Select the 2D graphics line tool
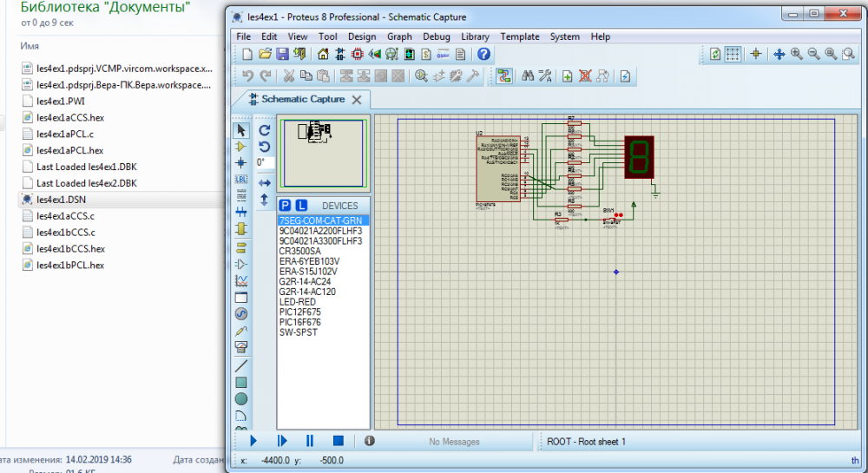Viewport: 868px width, 473px height. (x=241, y=365)
